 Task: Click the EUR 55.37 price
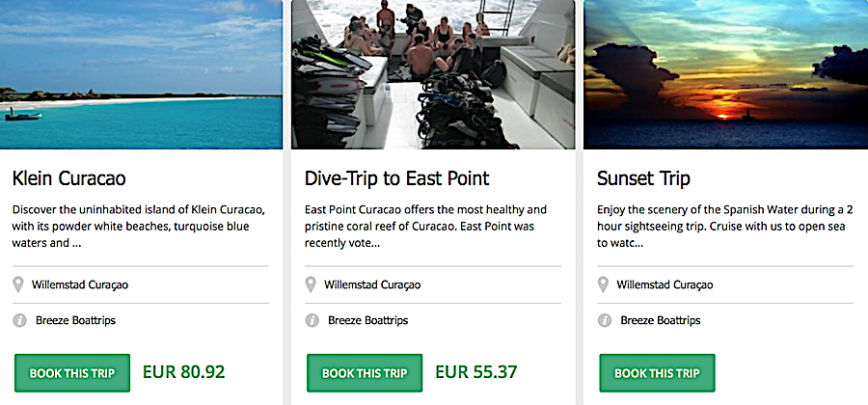[x=475, y=371]
